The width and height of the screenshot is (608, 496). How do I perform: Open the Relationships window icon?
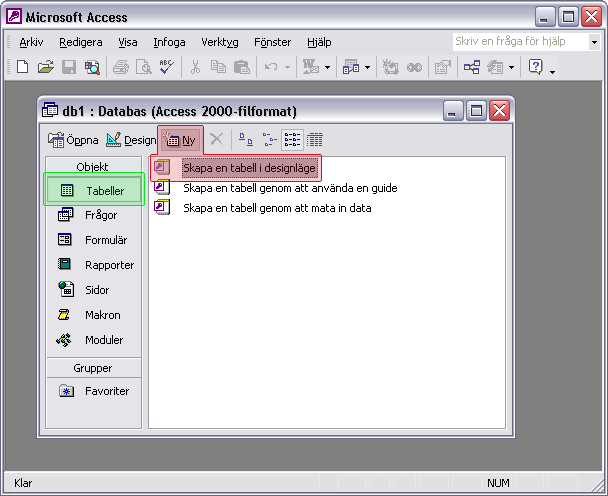click(471, 67)
